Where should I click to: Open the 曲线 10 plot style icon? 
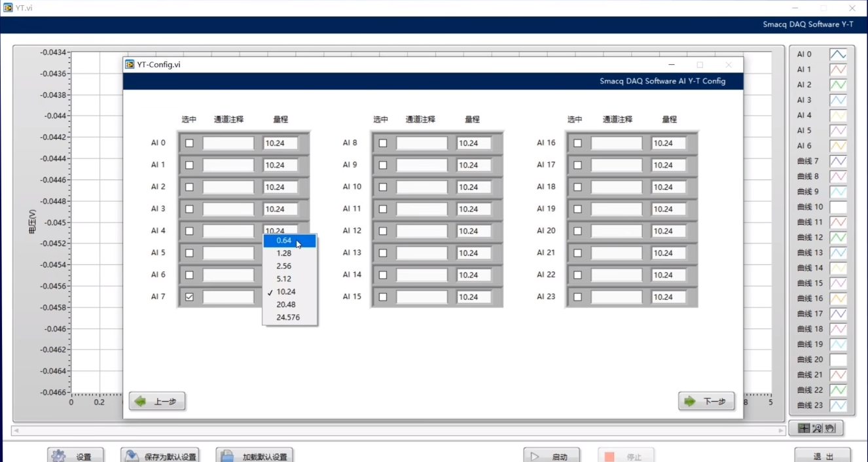coord(838,207)
